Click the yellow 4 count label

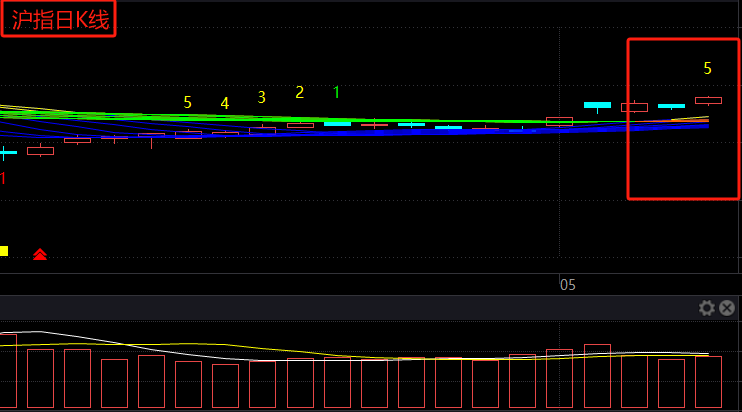coord(225,103)
